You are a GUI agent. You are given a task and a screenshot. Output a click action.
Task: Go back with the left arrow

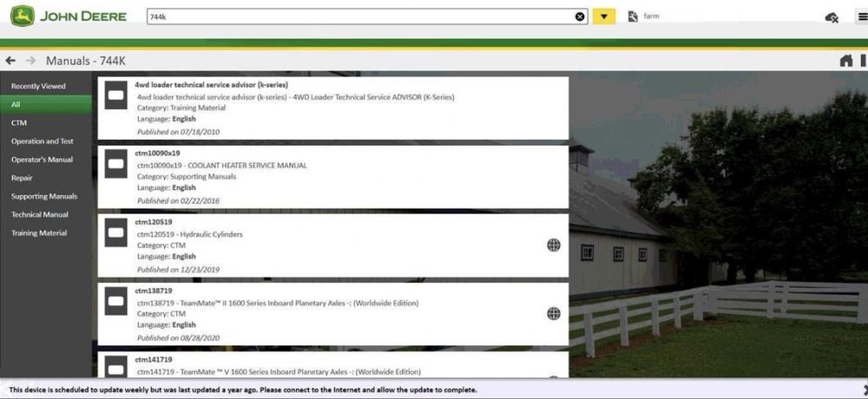[x=10, y=61]
